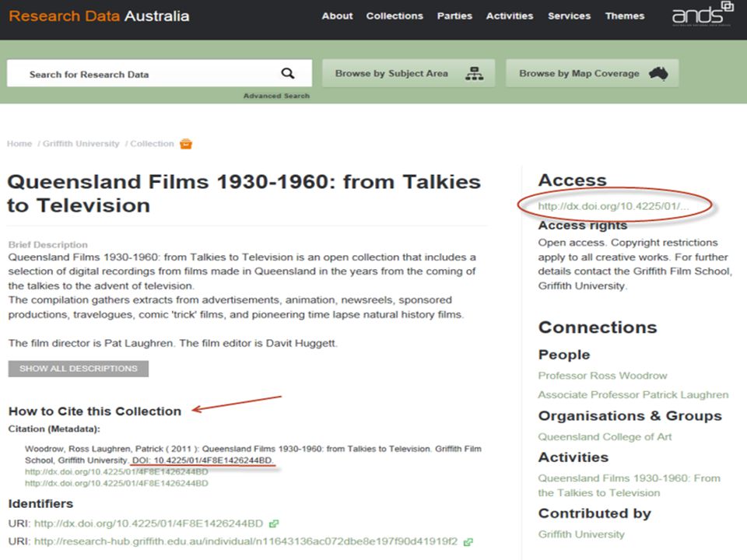Open the dx.doi.org URI identifier link
Screen dimensions: 747x560
[x=149, y=523]
